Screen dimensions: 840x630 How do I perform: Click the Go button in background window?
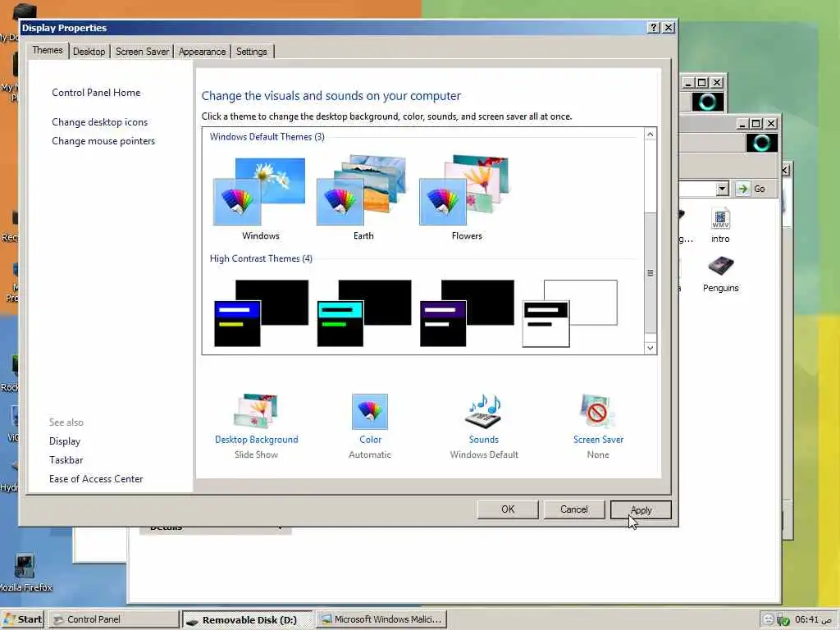tap(751, 189)
